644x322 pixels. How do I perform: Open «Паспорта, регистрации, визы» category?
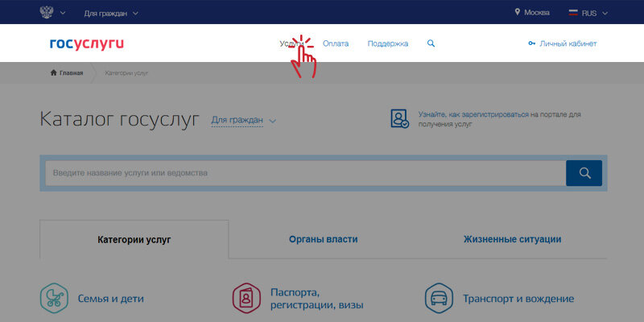click(x=317, y=299)
